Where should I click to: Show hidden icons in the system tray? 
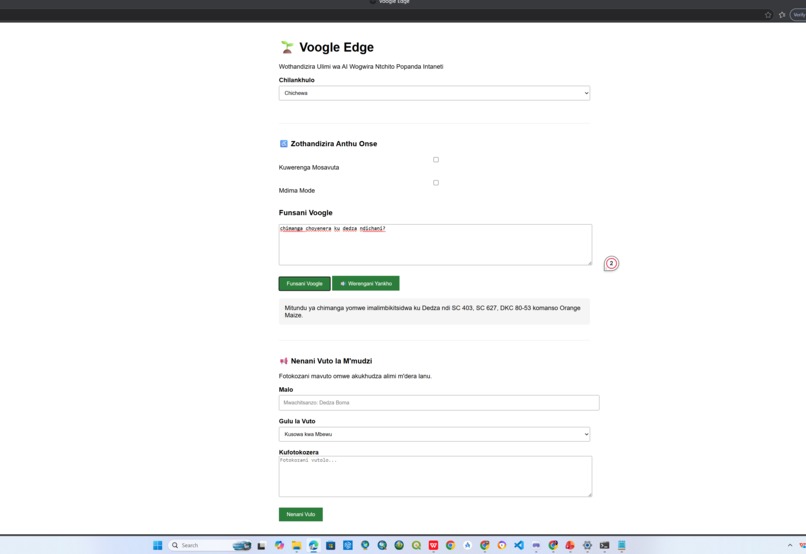(790, 545)
